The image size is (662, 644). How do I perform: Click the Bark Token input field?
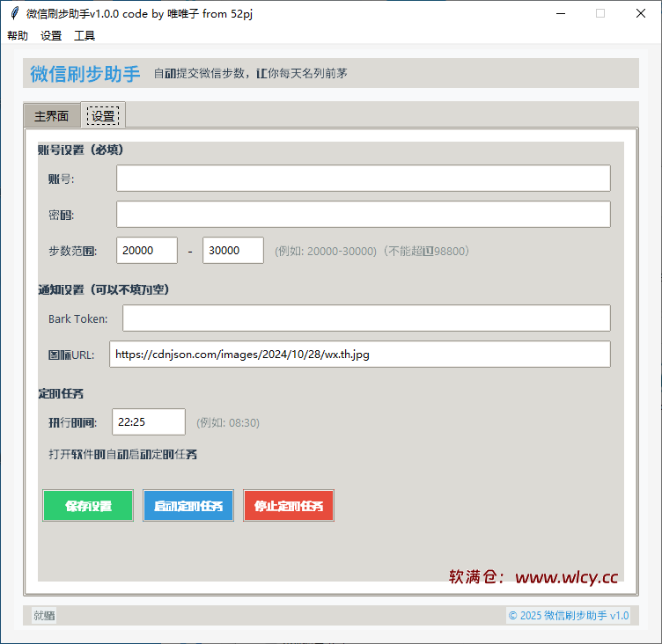coord(366,318)
